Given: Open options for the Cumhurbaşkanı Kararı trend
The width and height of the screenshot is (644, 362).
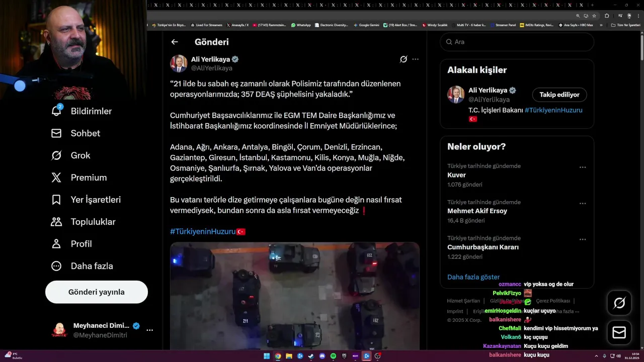Looking at the screenshot, I should coord(583,240).
